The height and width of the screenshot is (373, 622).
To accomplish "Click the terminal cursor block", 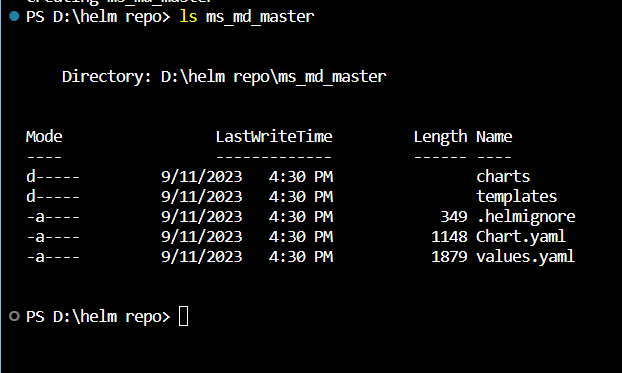I will (183, 316).
